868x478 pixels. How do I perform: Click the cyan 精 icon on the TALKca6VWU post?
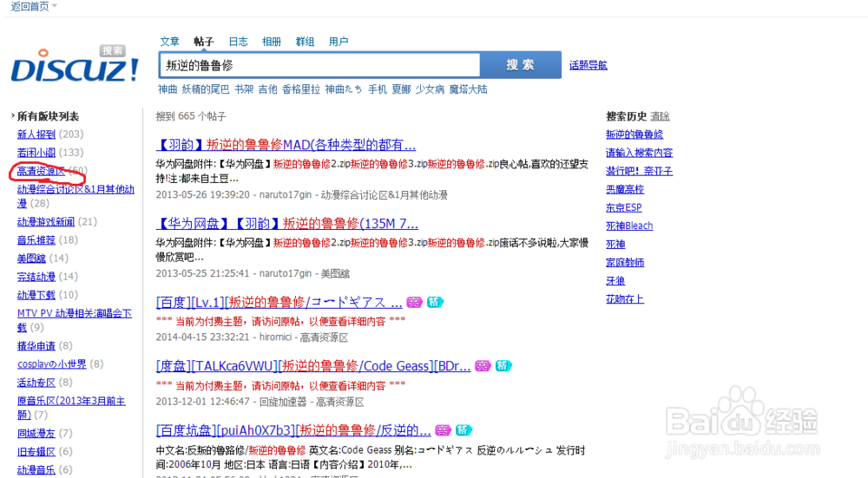[x=503, y=366]
